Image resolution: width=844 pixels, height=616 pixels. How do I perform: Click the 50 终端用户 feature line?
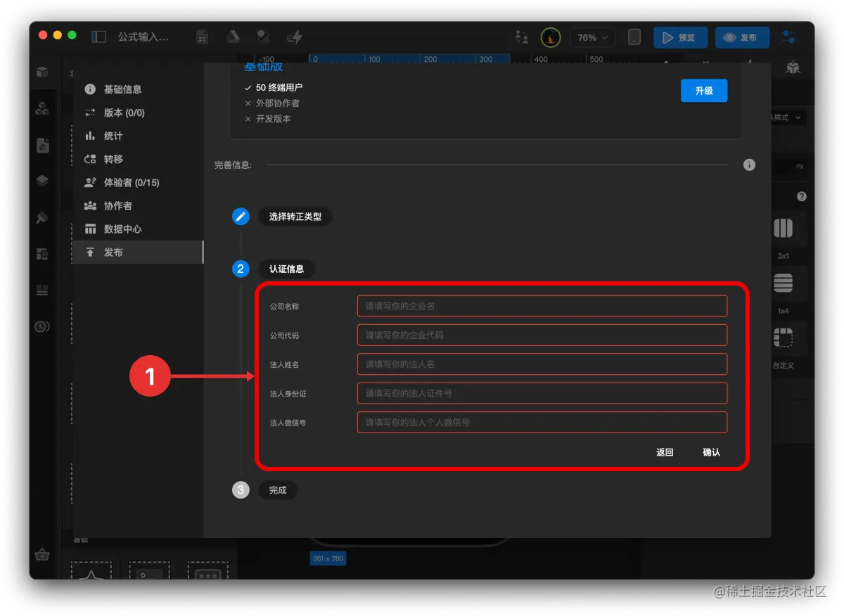[x=274, y=88]
